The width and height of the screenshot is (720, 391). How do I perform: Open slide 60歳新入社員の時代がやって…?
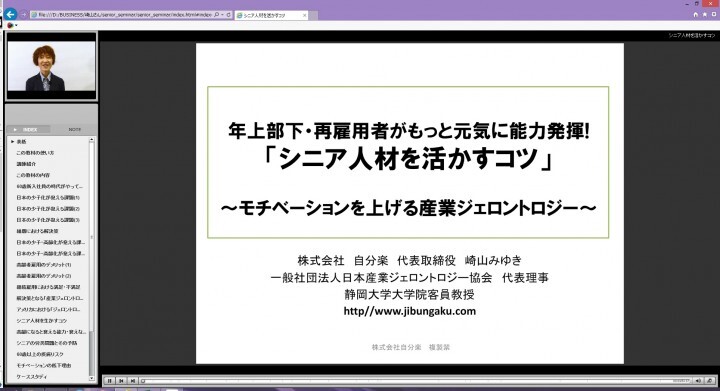coord(50,186)
